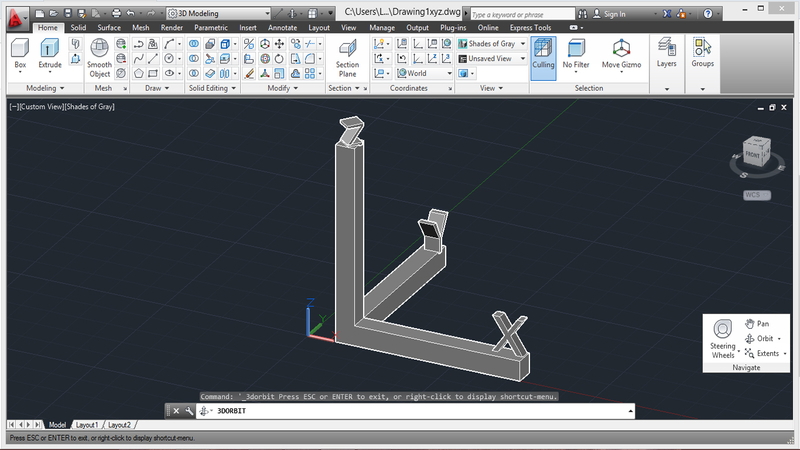Click the Pan hand tool
This screenshot has width=800, height=450.
[x=757, y=323]
